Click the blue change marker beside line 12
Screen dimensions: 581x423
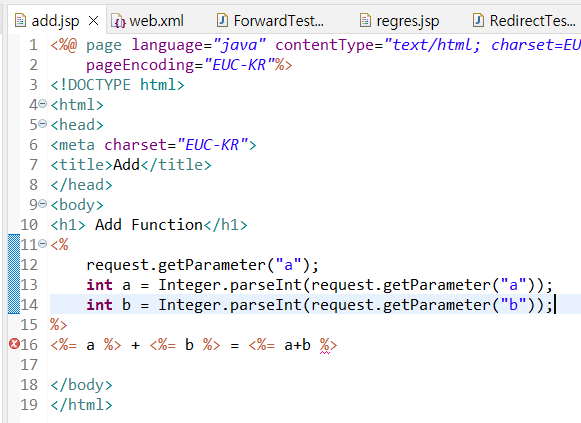(x=14, y=265)
